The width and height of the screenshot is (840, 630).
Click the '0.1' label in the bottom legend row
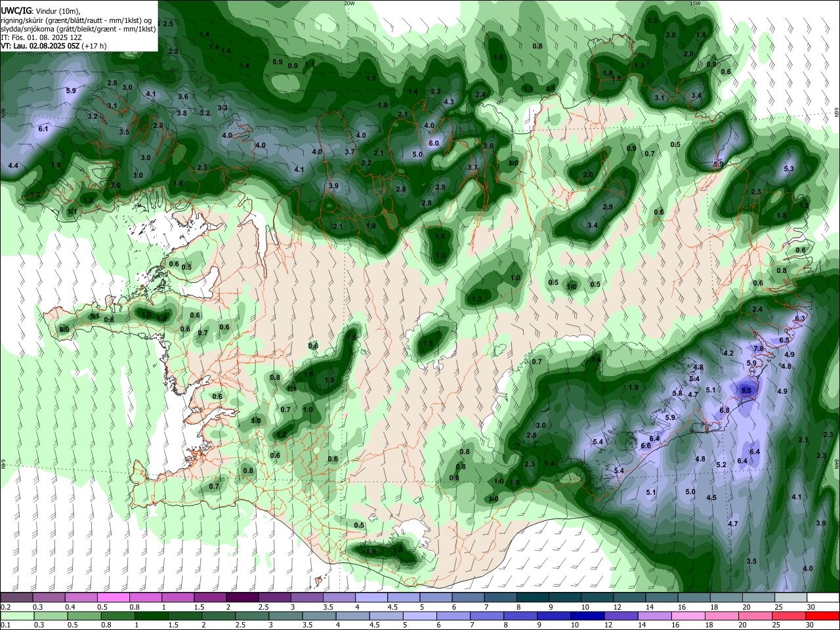5,625
